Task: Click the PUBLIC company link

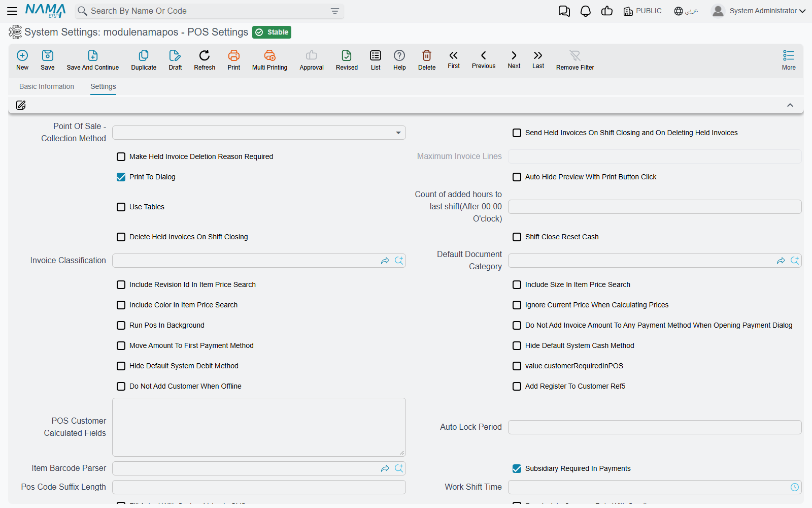Action: (x=642, y=11)
